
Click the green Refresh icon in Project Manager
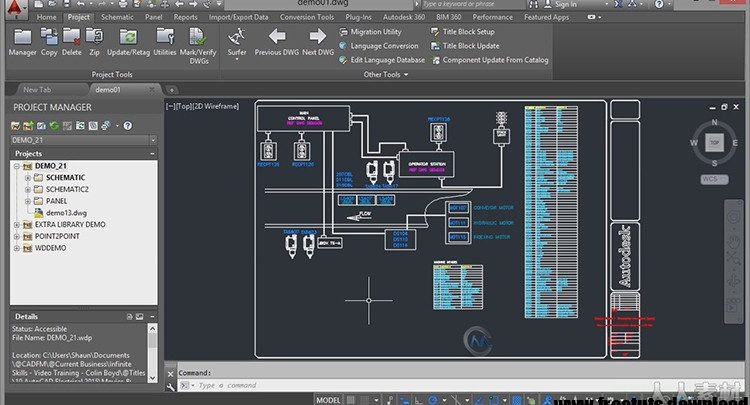(54, 126)
